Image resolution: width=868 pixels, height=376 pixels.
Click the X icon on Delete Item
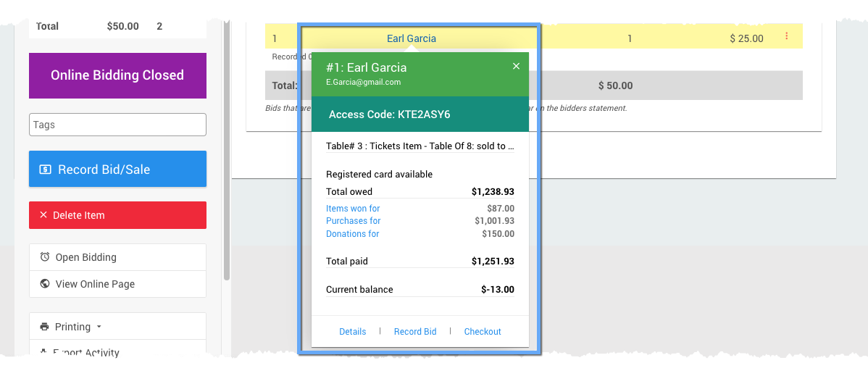coord(43,215)
